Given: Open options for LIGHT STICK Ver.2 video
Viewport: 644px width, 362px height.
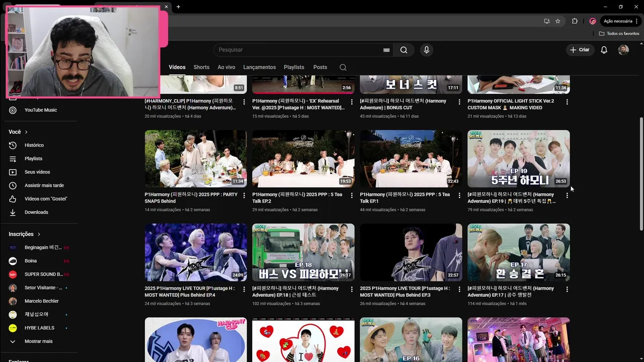Looking at the screenshot, I should point(567,102).
